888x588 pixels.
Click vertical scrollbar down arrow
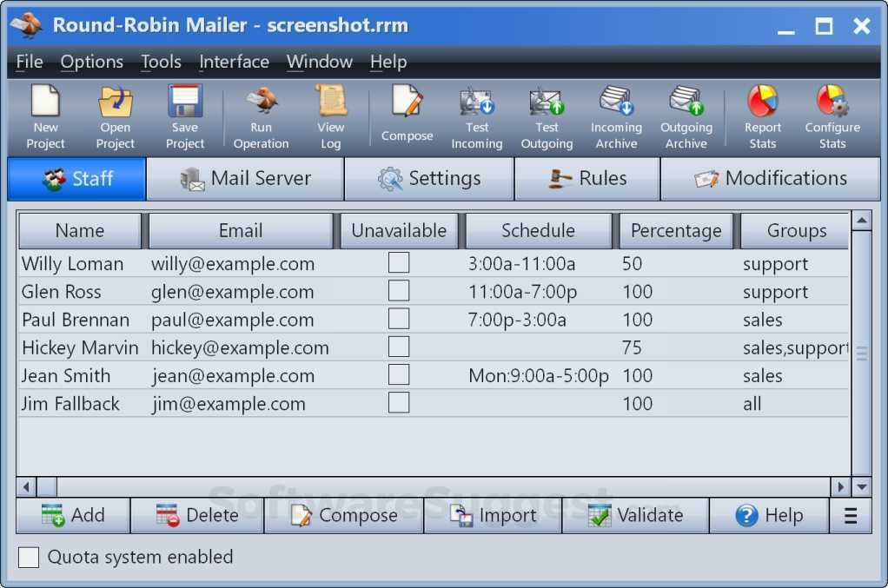pos(861,486)
